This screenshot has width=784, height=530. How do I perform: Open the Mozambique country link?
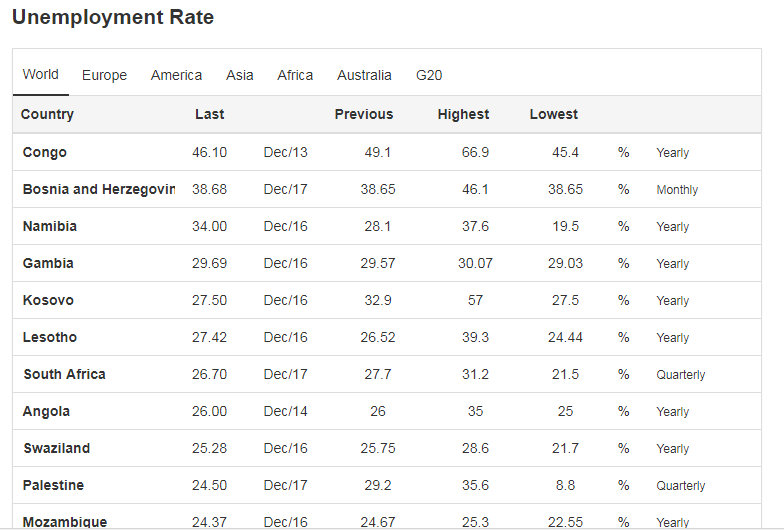[65, 522]
